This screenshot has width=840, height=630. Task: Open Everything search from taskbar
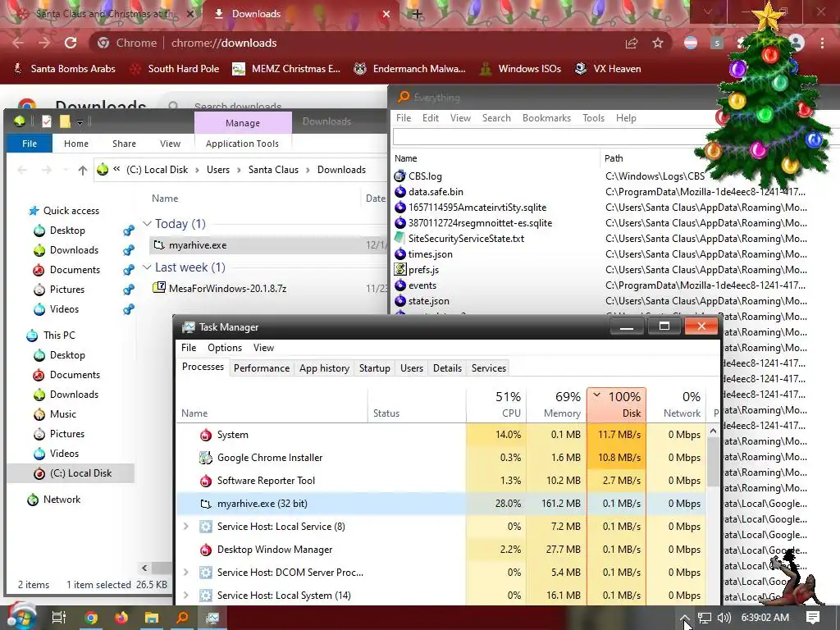point(182,618)
